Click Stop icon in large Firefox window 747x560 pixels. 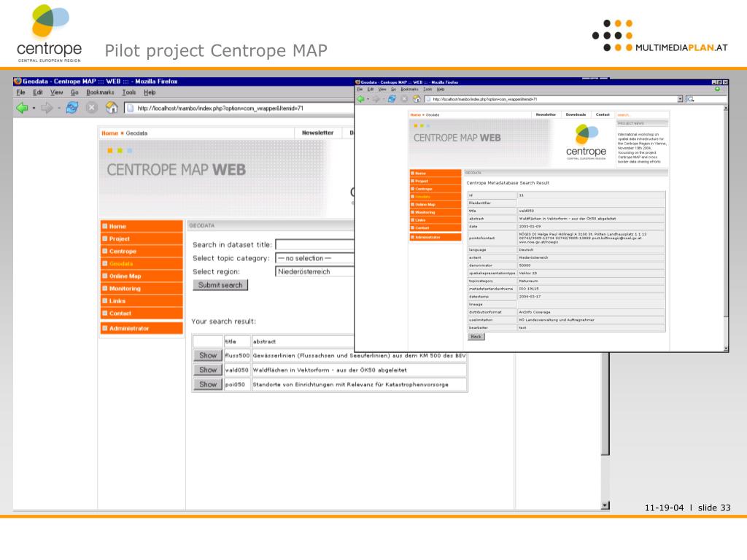pos(91,108)
